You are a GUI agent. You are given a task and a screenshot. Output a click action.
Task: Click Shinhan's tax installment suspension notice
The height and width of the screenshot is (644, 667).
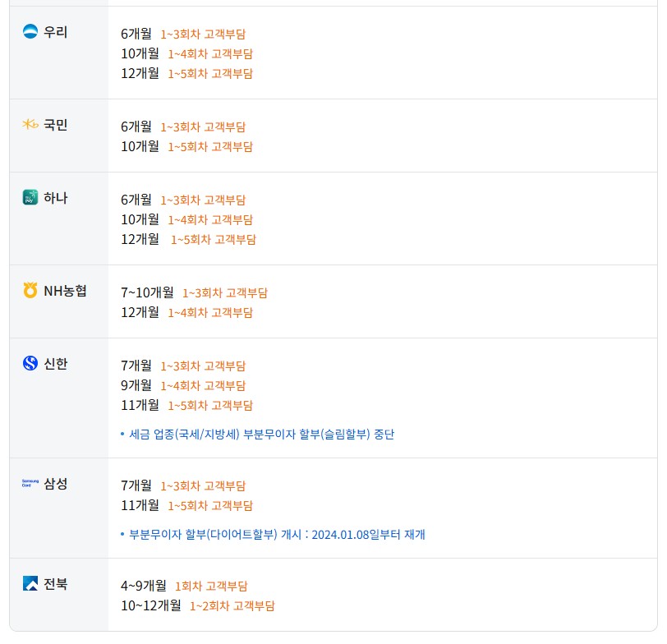click(x=261, y=434)
